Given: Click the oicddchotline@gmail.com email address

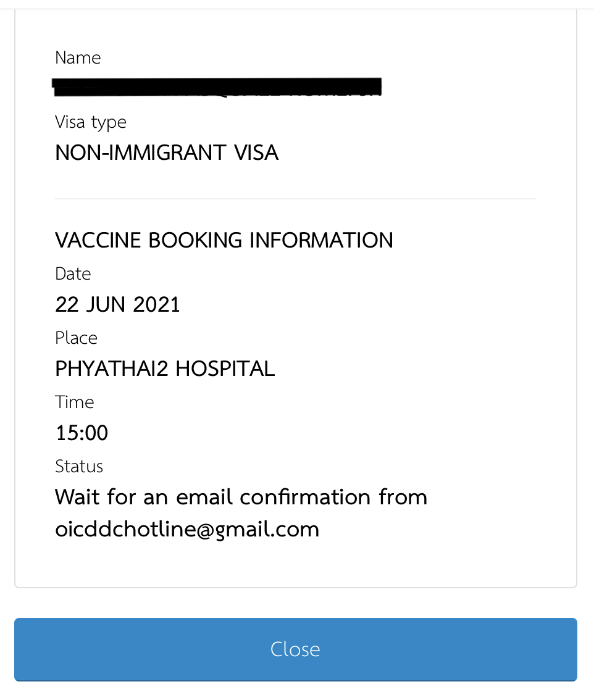Looking at the screenshot, I should click(x=187, y=530).
